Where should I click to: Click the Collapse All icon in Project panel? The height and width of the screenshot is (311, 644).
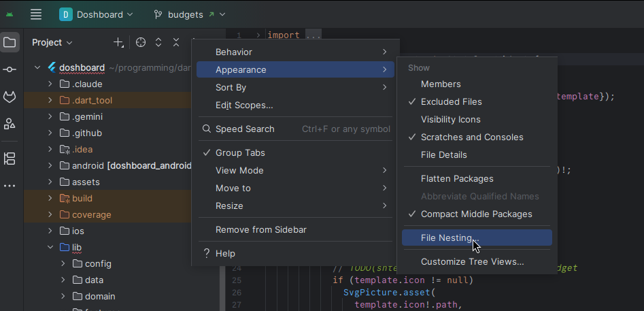tap(176, 42)
